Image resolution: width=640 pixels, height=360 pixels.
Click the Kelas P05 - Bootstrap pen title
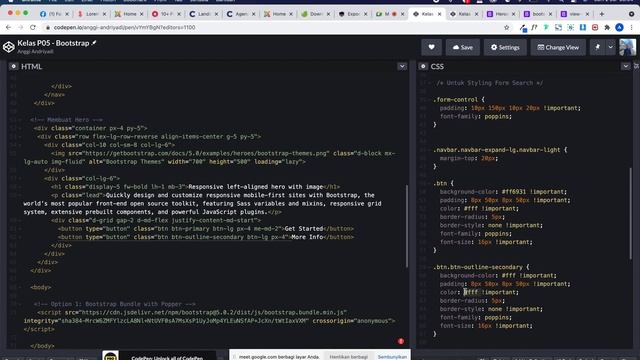tap(53, 43)
